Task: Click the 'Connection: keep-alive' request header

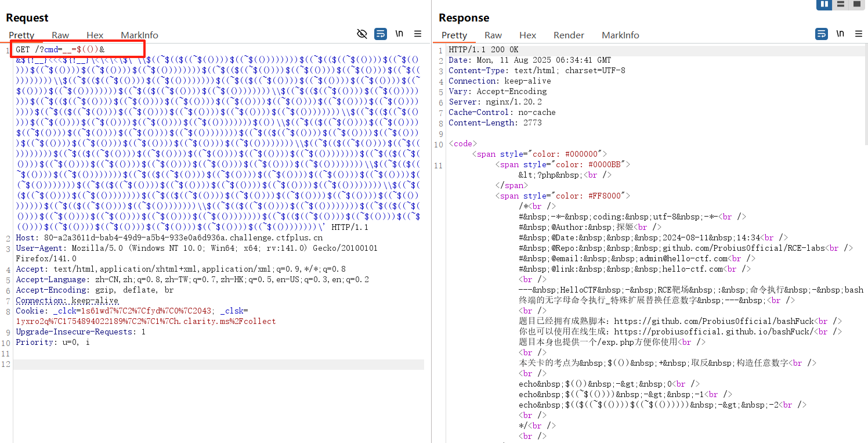Action: pos(67,301)
